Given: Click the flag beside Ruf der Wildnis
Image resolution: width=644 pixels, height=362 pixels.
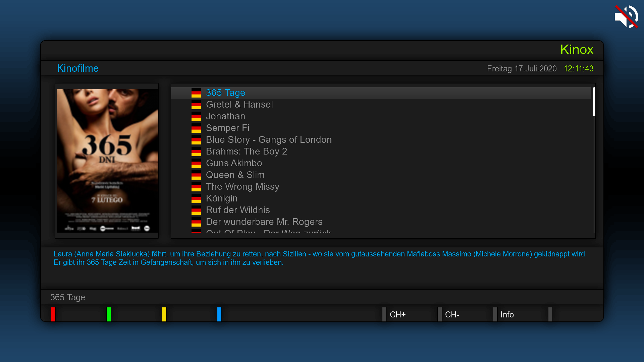Looking at the screenshot, I should click(196, 210).
